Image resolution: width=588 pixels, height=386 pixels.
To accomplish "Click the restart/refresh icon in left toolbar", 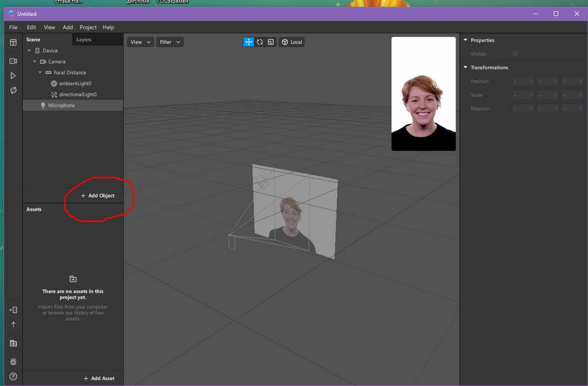I will click(13, 90).
